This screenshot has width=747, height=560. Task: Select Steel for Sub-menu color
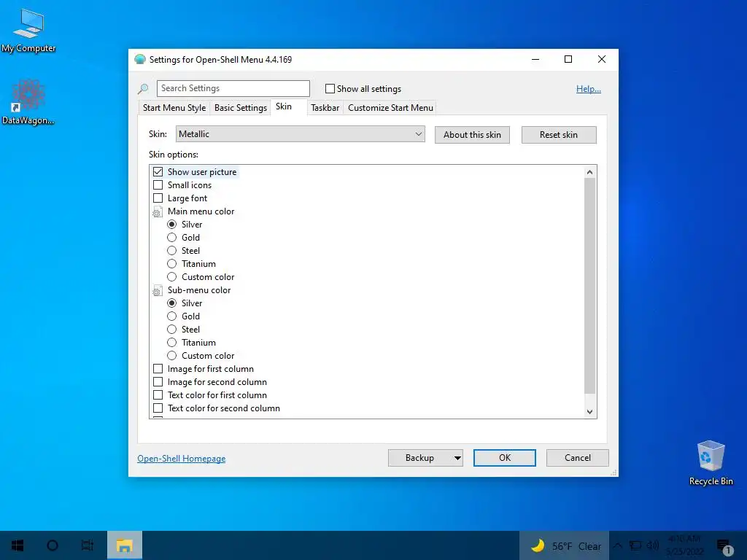172,330
